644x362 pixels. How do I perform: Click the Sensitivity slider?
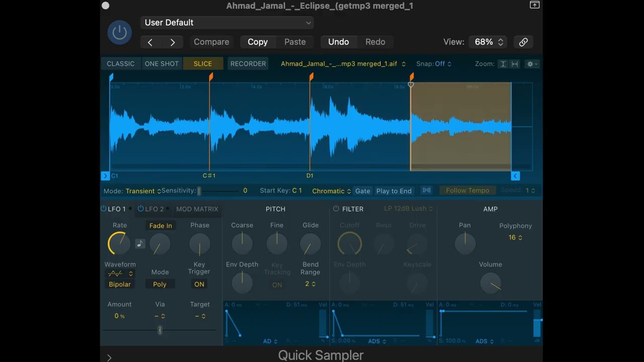tap(218, 191)
